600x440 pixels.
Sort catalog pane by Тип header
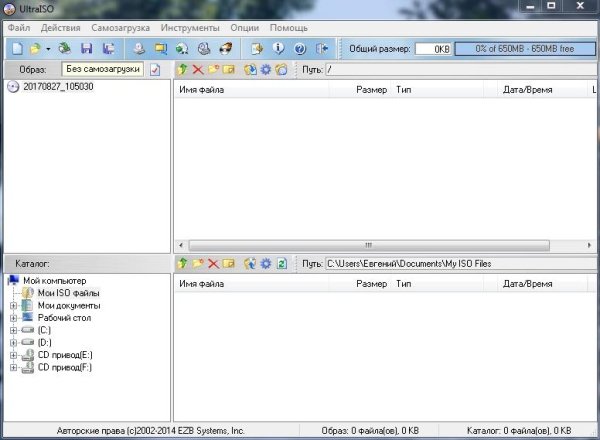point(437,284)
